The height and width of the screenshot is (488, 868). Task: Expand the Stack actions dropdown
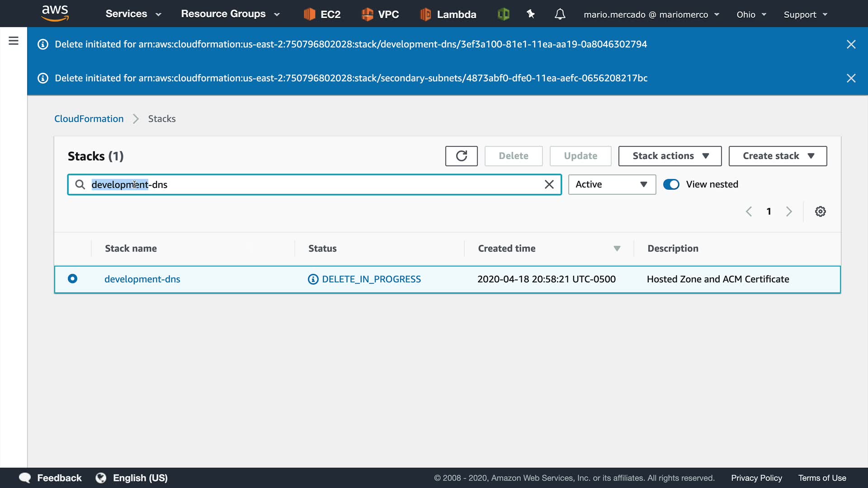point(670,156)
